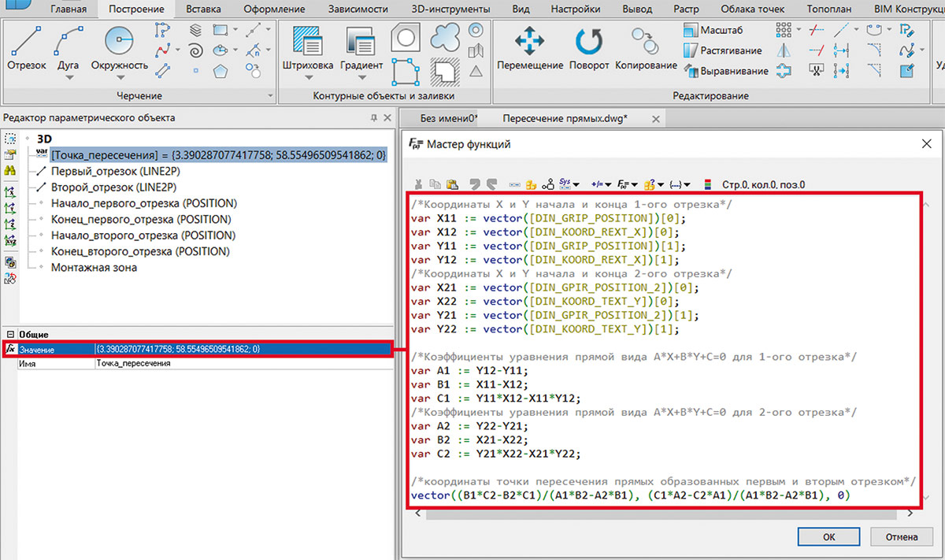Image resolution: width=945 pixels, height=560 pixels.
Task: Open the Градиент dropdown arrow
Action: tap(361, 78)
